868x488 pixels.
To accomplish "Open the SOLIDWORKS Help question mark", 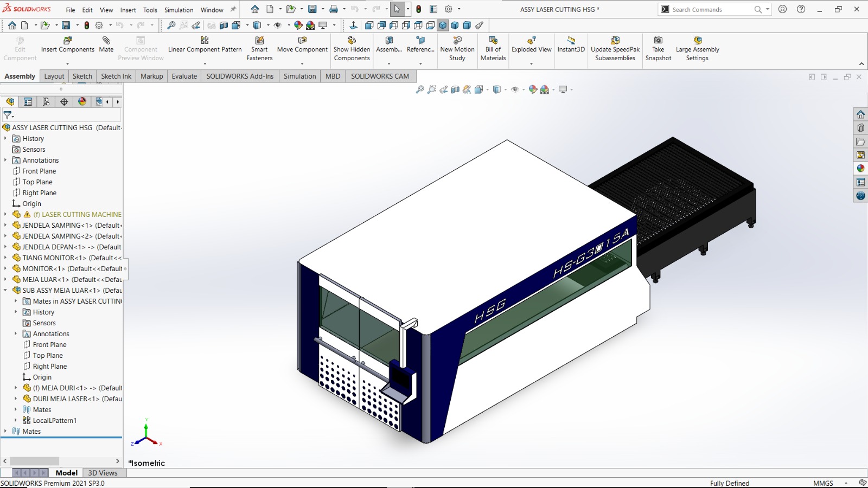I will pyautogui.click(x=801, y=9).
